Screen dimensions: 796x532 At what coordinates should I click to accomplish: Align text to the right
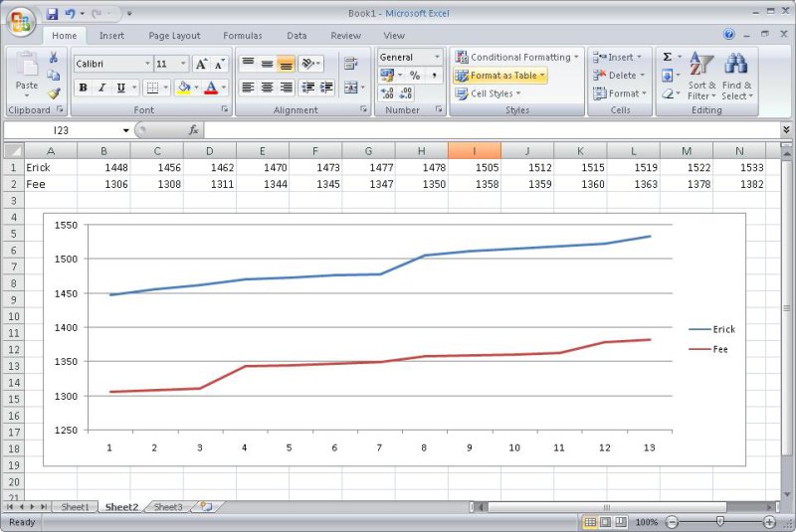point(287,88)
